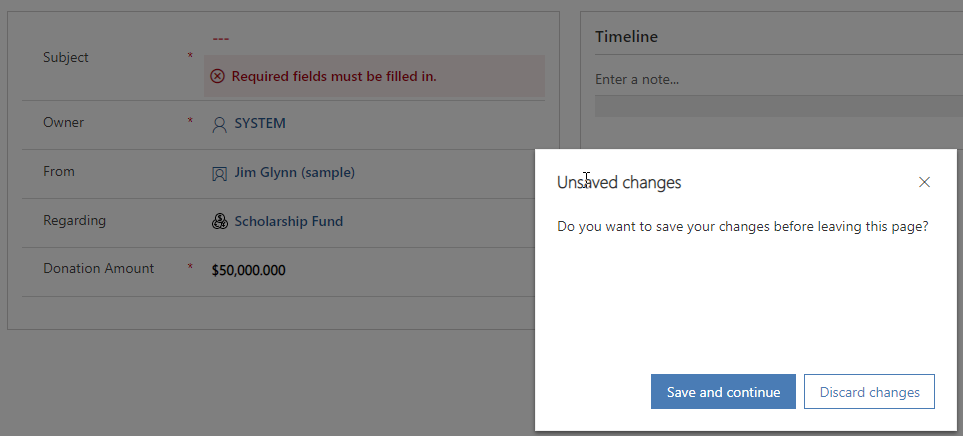Click the Donation Amount value field
Viewport: 963px width, 436px height.
coord(374,270)
